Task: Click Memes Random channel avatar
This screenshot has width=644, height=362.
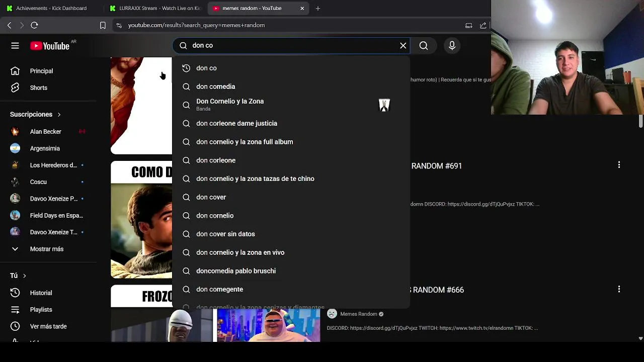Action: point(332,314)
